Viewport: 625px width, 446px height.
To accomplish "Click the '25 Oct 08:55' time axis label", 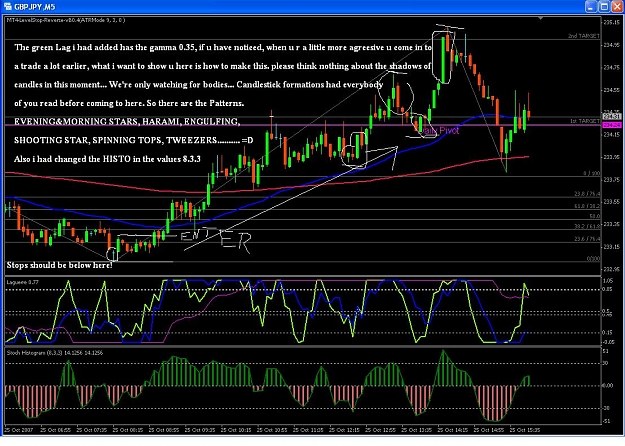I will [x=164, y=430].
